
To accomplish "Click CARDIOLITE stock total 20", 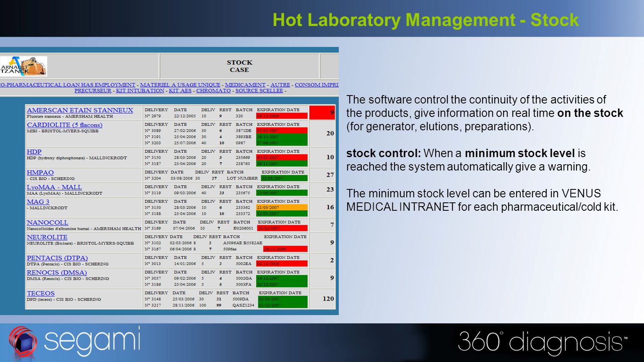I will [330, 133].
